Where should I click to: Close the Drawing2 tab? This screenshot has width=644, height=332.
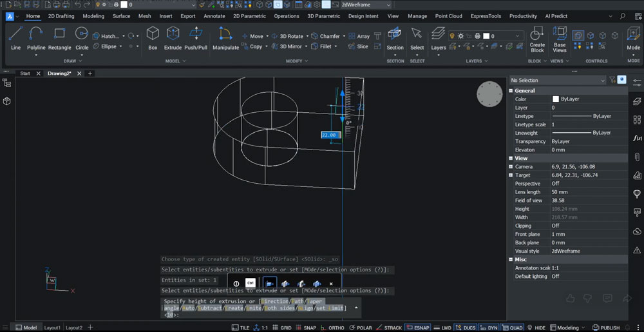pyautogui.click(x=79, y=73)
